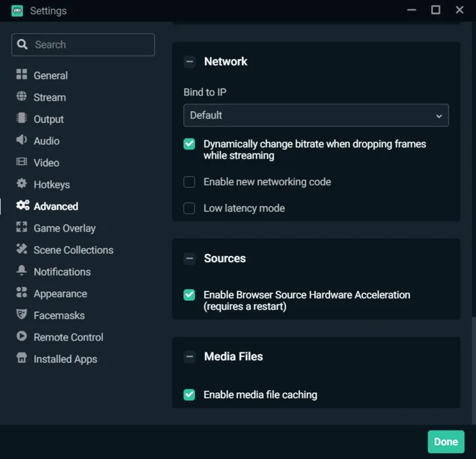Image resolution: width=476 pixels, height=459 pixels.
Task: Click the Settings window title
Action: point(48,11)
